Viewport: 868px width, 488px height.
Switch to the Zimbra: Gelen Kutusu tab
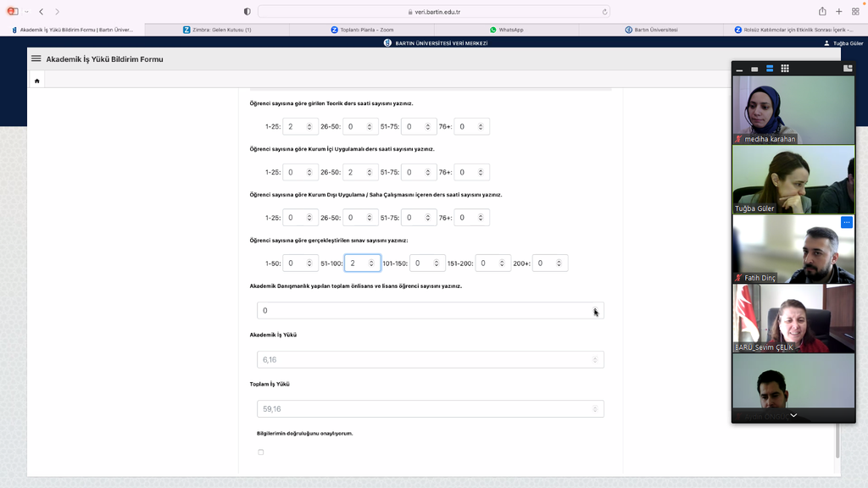click(217, 30)
